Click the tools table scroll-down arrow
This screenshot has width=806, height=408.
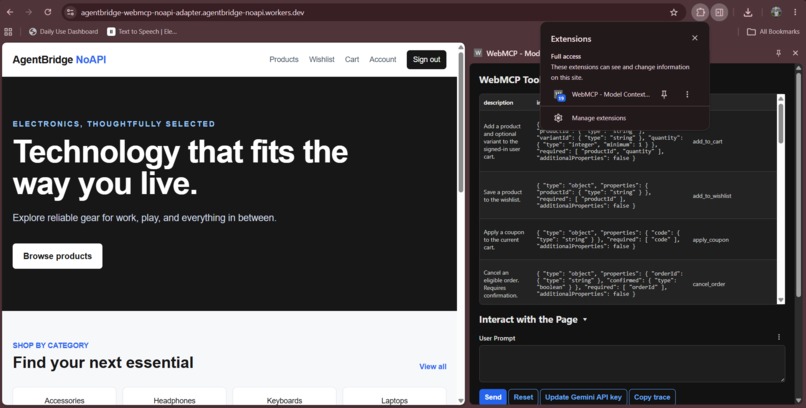[781, 300]
